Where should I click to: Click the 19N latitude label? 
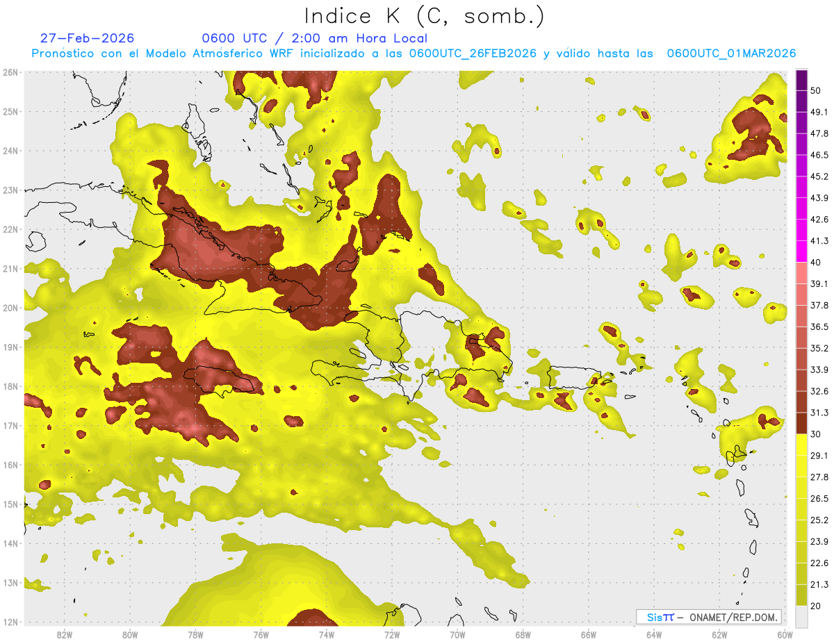tap(10, 347)
